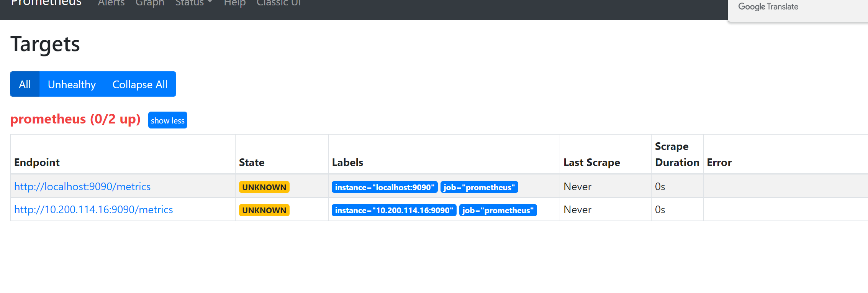Select the All targets filter
The image size is (868, 293).
coord(25,84)
